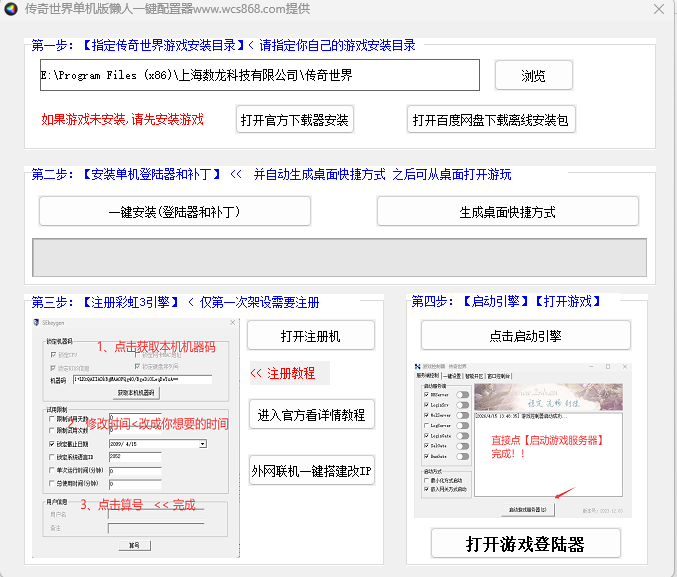
Task: Click the 第二步 step heading text
Action: pyautogui.click(x=272, y=174)
